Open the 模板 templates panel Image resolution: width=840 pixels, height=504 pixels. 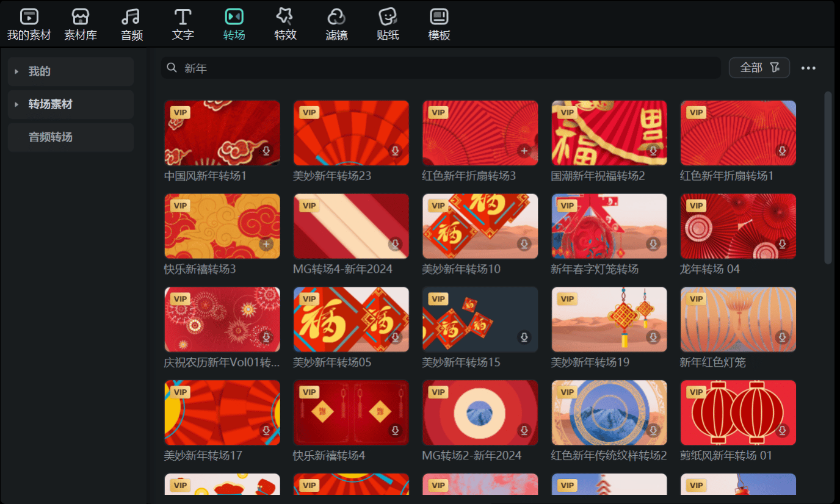pos(439,25)
